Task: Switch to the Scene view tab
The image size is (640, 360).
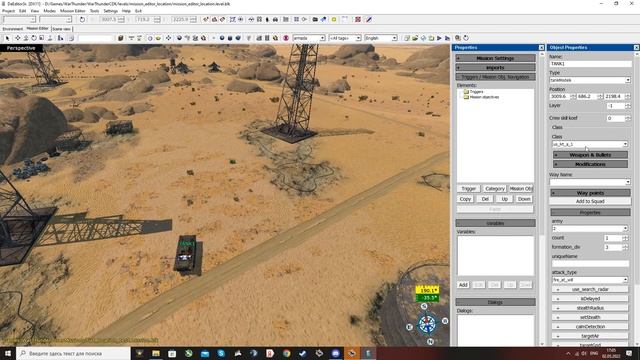Action: [x=61, y=29]
